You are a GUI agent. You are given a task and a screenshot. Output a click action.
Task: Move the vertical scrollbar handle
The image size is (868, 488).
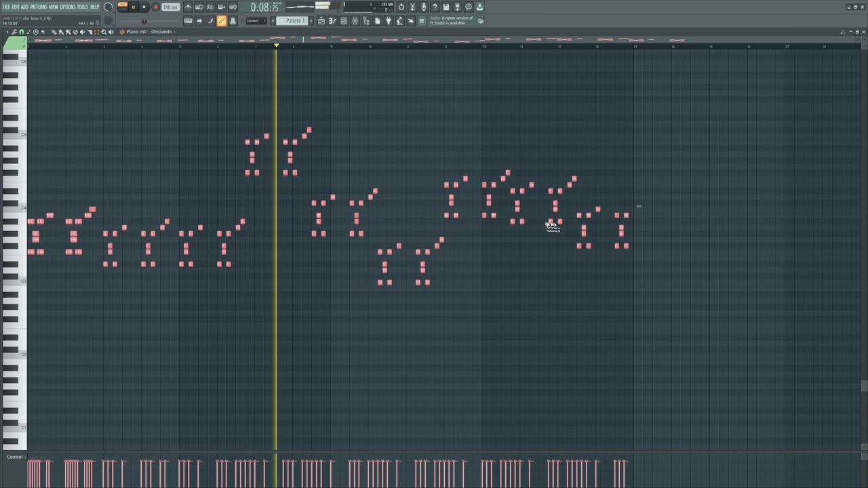864,386
